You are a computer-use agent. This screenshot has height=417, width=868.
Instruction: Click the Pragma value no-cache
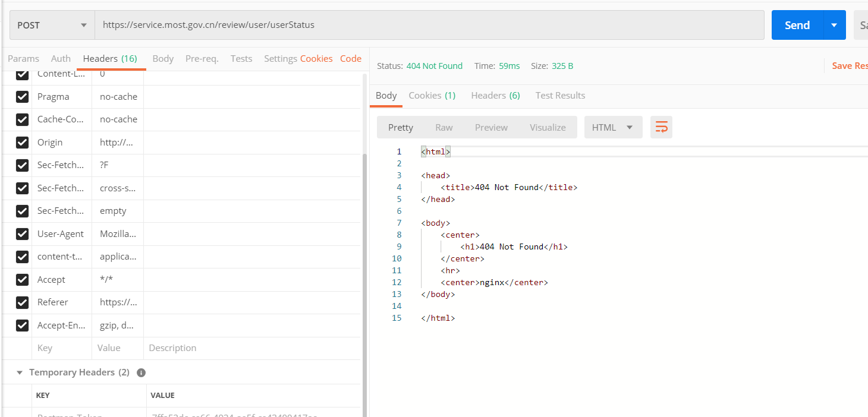click(118, 97)
